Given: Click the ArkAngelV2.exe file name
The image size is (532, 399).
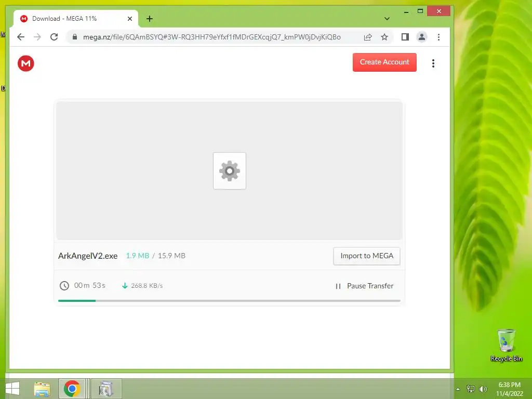Looking at the screenshot, I should [88, 256].
